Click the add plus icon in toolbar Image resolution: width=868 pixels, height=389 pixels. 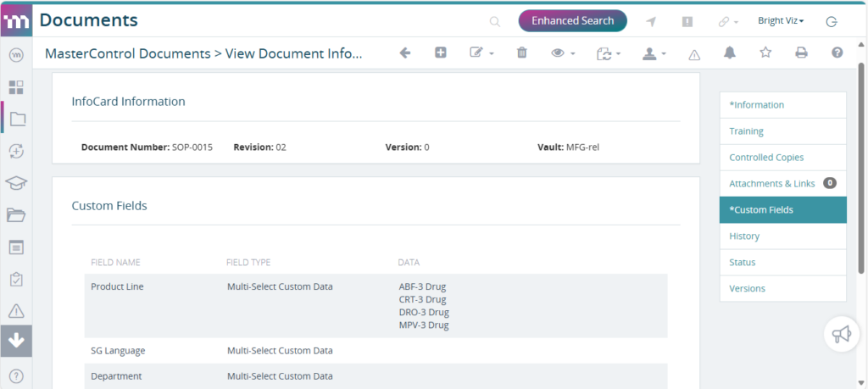coord(440,53)
